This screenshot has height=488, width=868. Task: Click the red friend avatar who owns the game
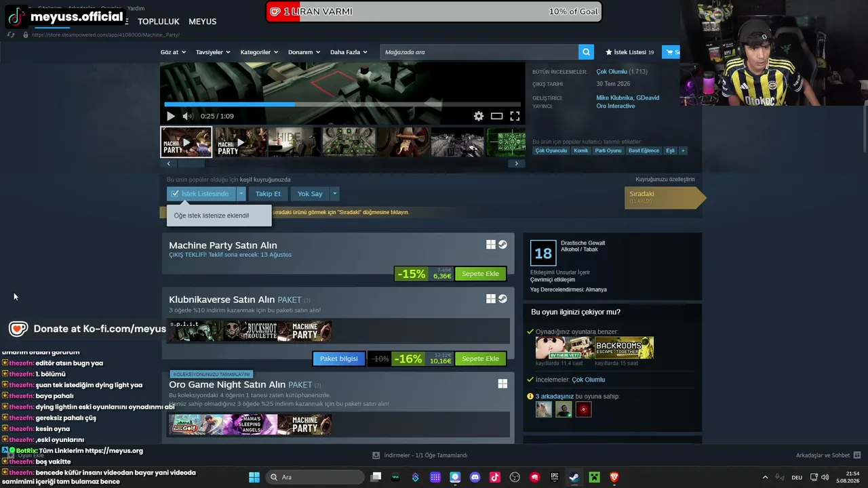[583, 409]
